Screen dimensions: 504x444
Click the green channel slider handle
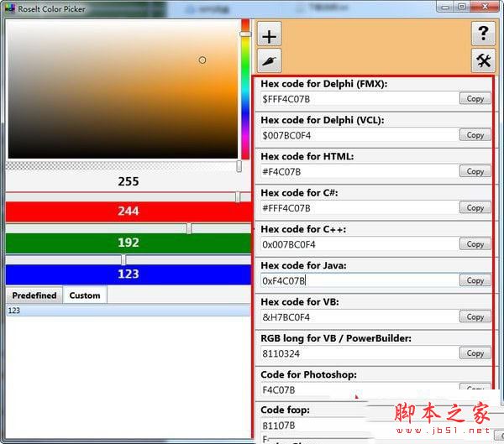[189, 228]
